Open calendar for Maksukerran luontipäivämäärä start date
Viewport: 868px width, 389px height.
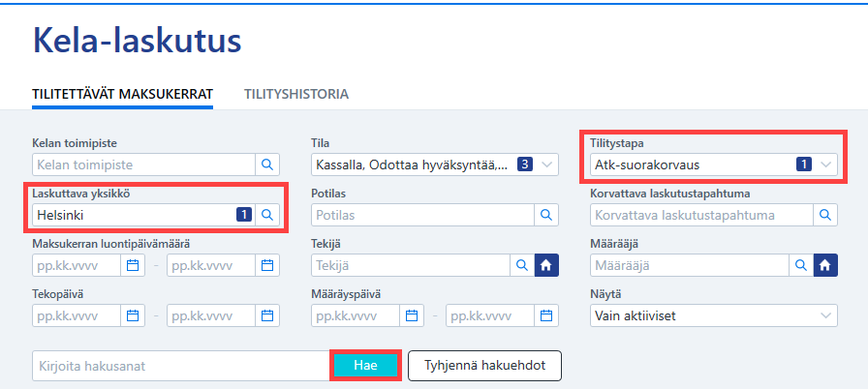click(x=133, y=265)
